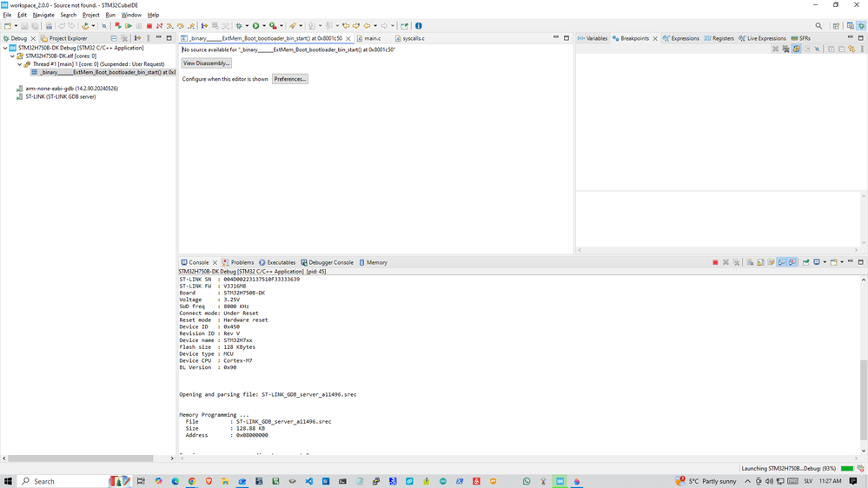This screenshot has width=868, height=488.
Task: Click the blue Information Center icon
Action: click(419, 25)
